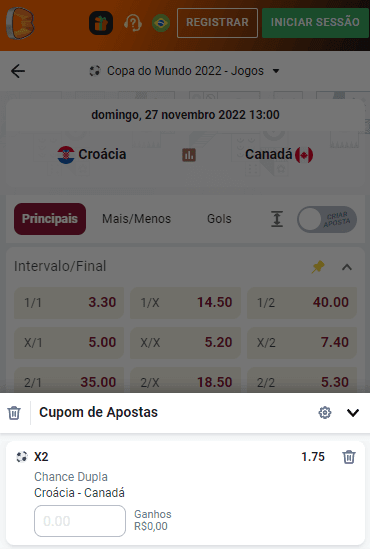Click the yellow pin on Intervalo/Final
Image resolution: width=370 pixels, height=549 pixels.
click(x=318, y=267)
